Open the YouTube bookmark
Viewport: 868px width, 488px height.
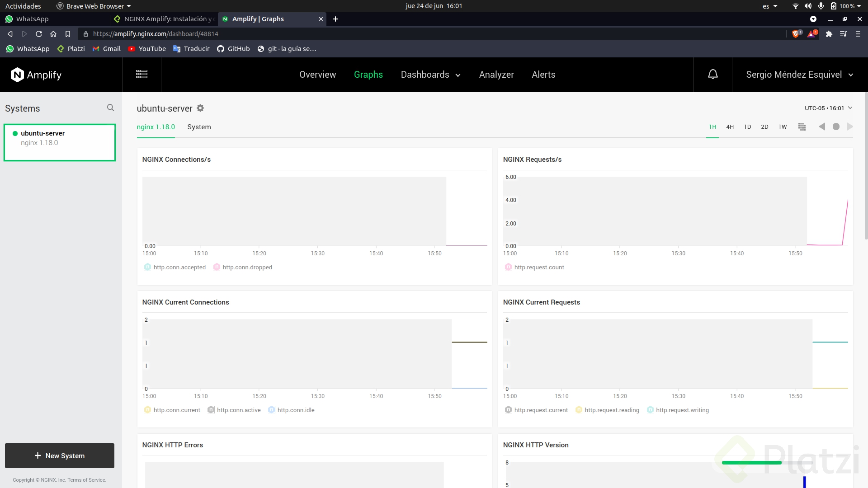click(147, 49)
